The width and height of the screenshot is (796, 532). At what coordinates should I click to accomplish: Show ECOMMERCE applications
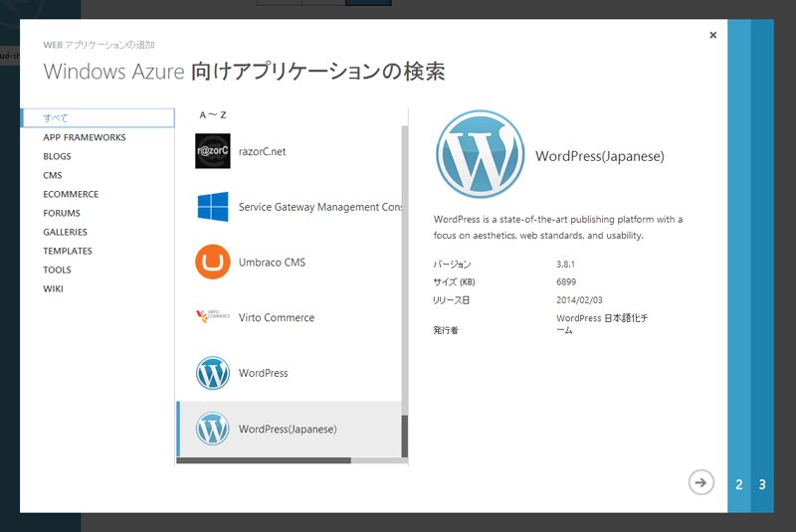tap(71, 194)
